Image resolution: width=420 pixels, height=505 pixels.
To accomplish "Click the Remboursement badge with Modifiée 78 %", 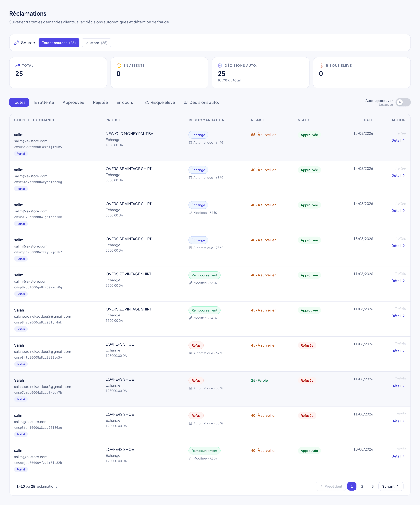I will pyautogui.click(x=205, y=275).
